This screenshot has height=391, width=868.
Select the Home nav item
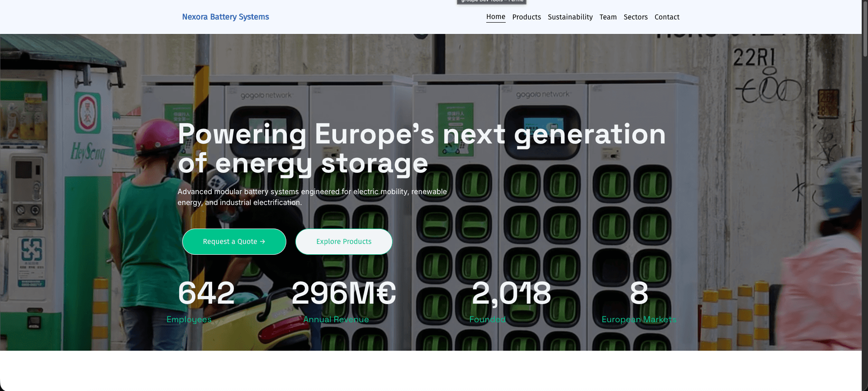coord(496,17)
